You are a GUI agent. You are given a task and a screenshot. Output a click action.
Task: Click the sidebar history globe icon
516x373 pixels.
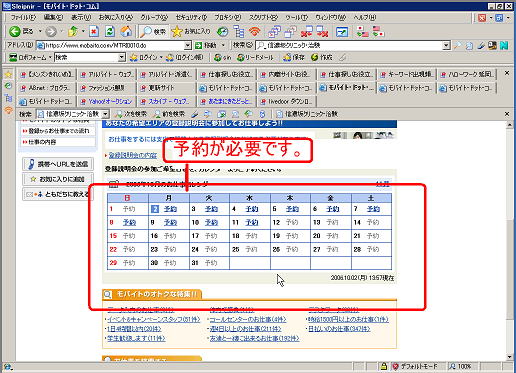coord(8,86)
